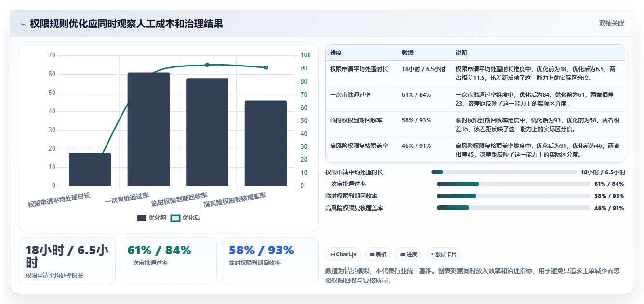
Task: Click the page title 权限规则优化应同时观察人工成本和治理结果
Action: click(126, 24)
